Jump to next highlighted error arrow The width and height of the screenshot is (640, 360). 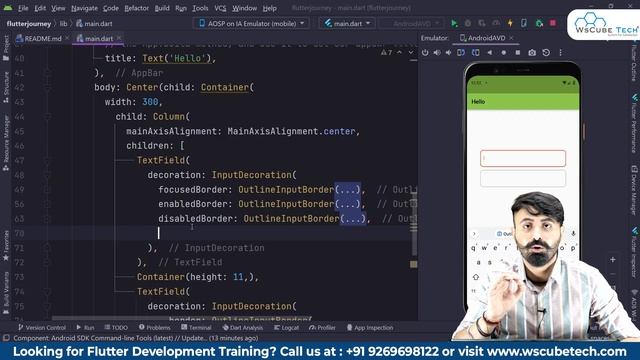tap(411, 53)
